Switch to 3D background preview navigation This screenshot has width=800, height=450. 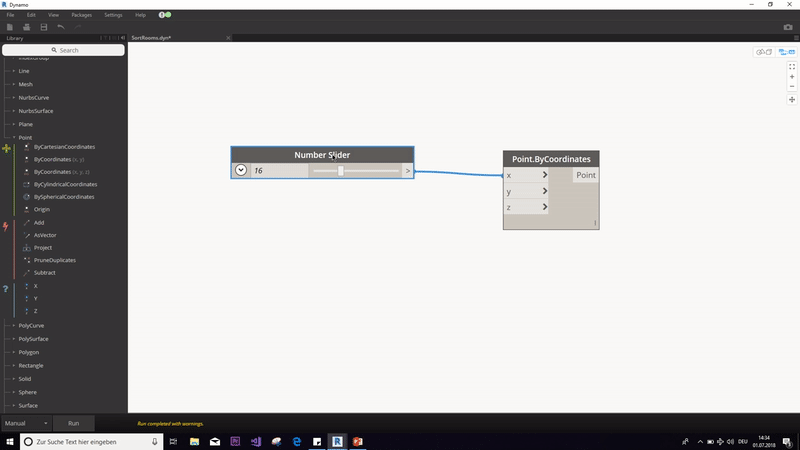pyautogui.click(x=764, y=52)
